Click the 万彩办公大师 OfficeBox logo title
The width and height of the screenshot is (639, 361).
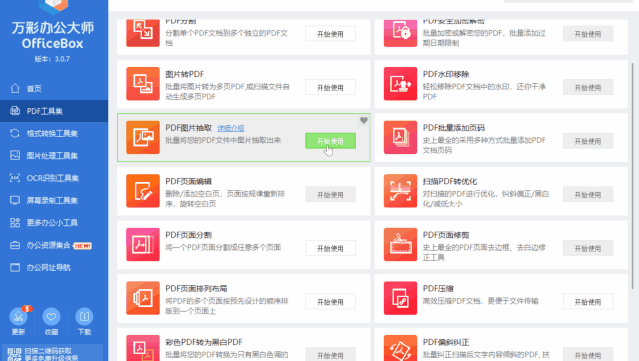[x=53, y=35]
